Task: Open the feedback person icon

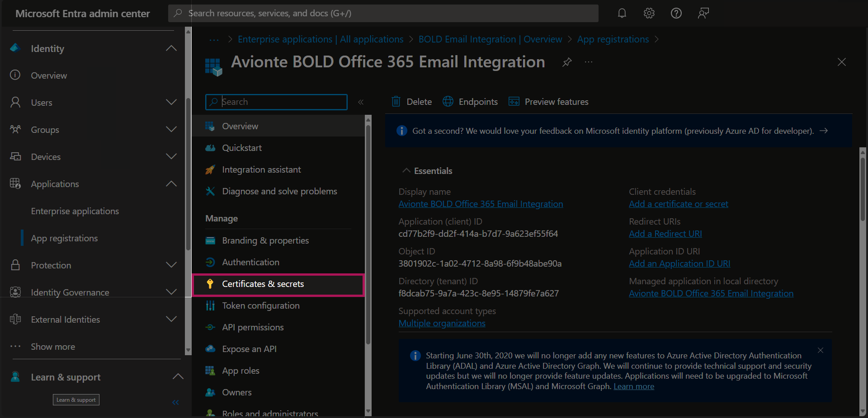Action: coord(703,13)
